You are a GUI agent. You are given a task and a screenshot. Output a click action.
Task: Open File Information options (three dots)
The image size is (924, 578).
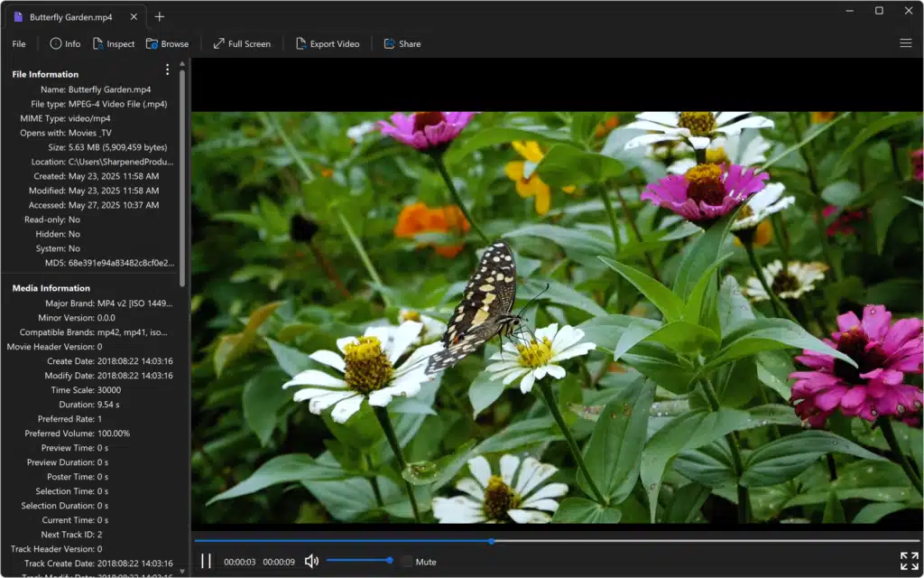pyautogui.click(x=167, y=70)
